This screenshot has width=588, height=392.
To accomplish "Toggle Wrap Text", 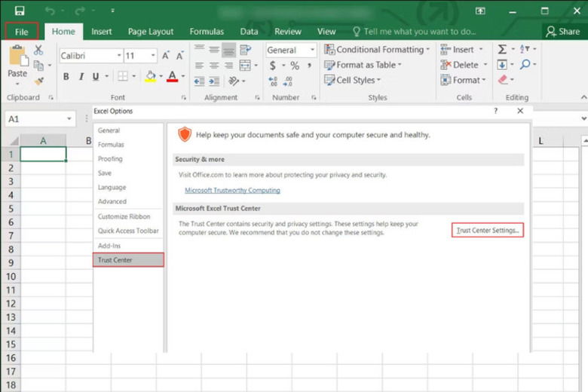I will click(245, 50).
